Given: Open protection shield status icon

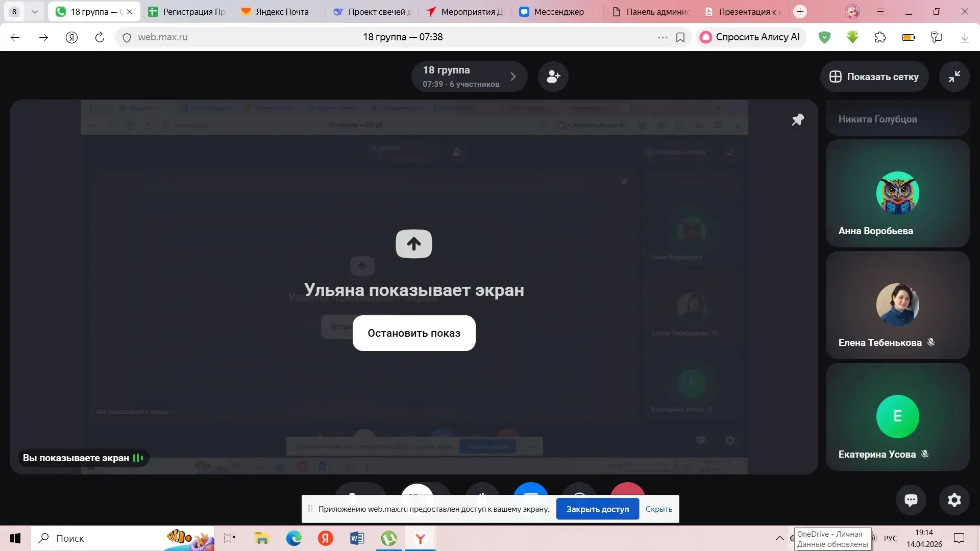Looking at the screenshot, I should point(824,37).
